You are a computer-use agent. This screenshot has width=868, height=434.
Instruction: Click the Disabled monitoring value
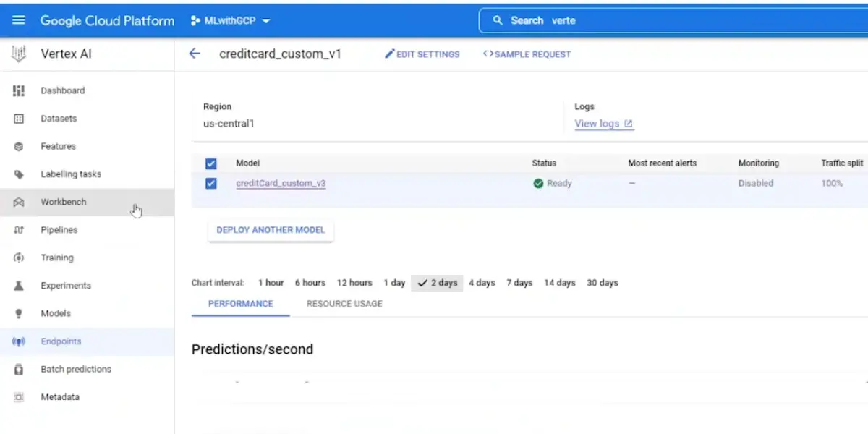coord(755,184)
